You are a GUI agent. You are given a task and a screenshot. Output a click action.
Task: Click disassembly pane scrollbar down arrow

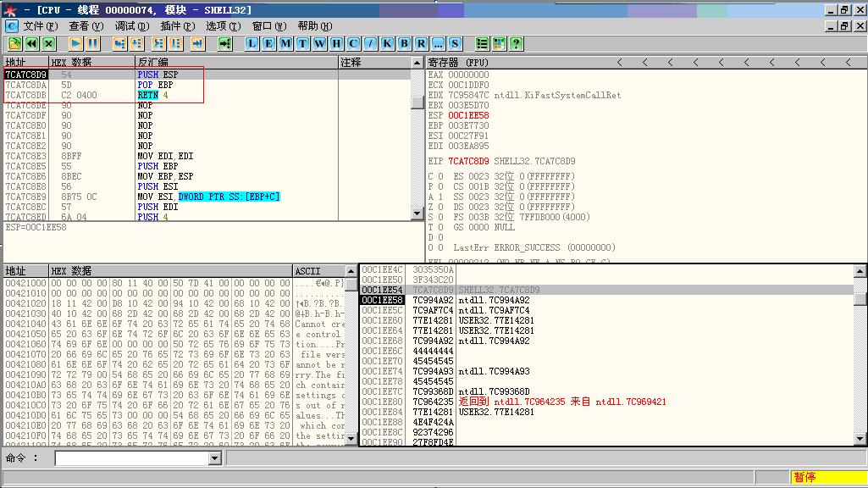418,213
